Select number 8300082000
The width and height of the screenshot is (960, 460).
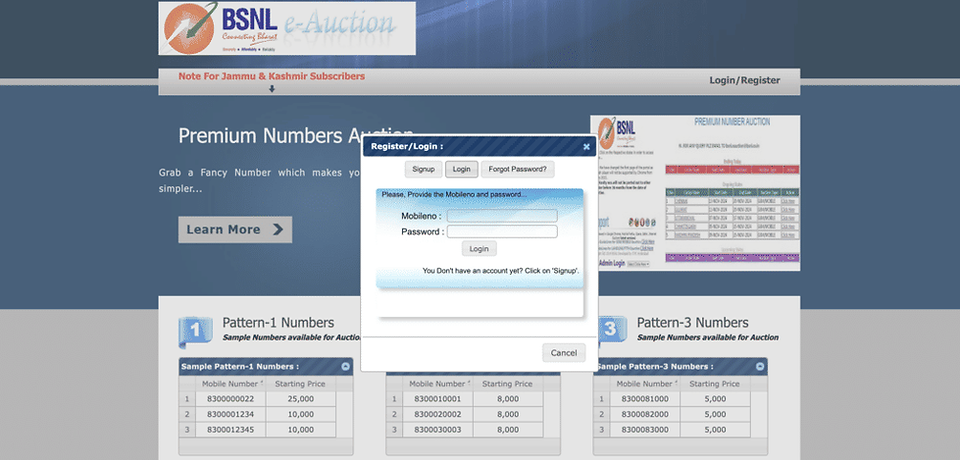tap(645, 414)
